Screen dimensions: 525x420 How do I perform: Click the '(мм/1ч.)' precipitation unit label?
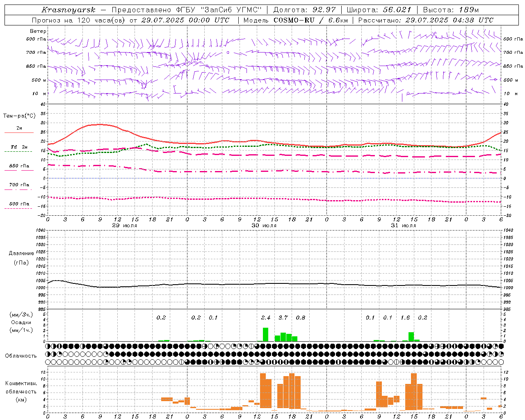21,330
